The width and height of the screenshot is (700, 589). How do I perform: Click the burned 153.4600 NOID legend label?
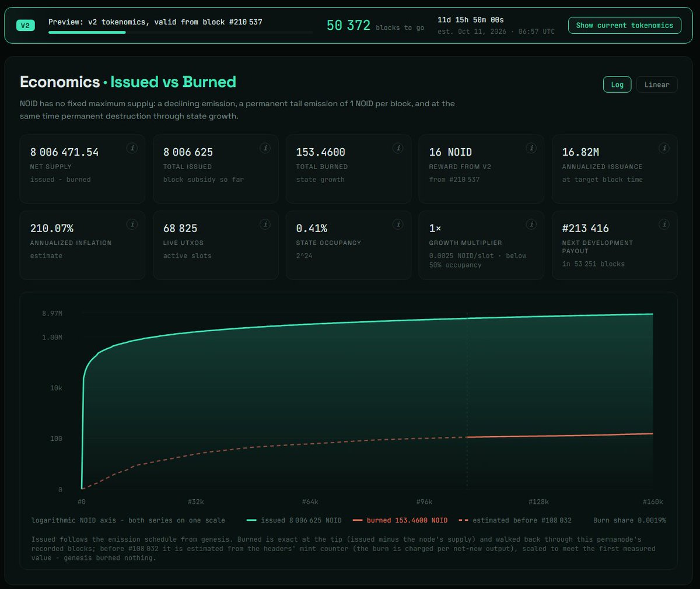[407, 520]
